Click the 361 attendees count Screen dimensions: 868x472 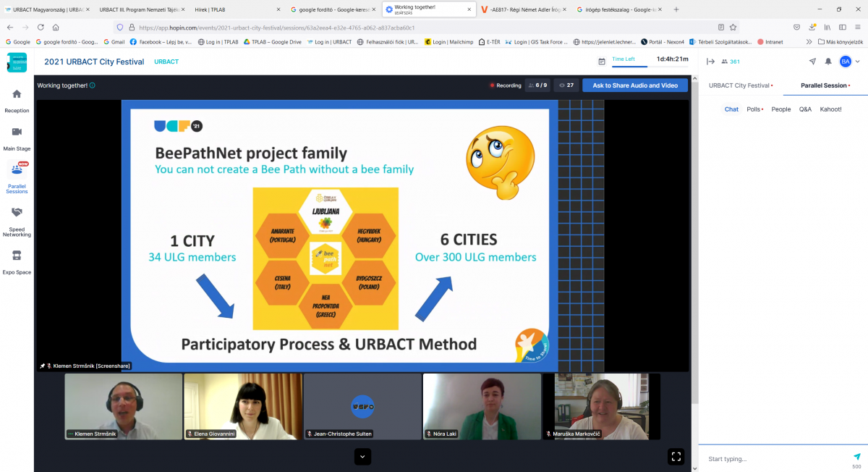(730, 62)
